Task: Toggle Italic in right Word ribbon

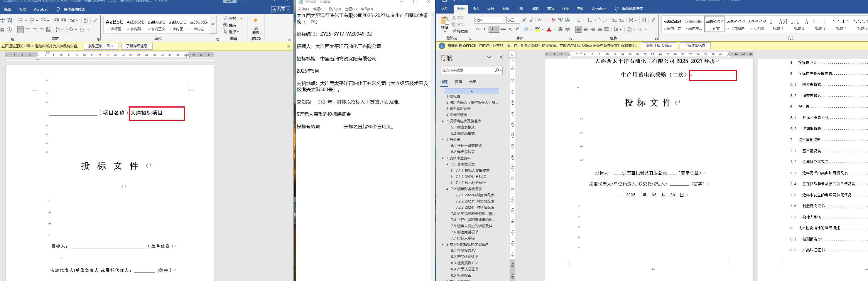Action: click(x=484, y=29)
